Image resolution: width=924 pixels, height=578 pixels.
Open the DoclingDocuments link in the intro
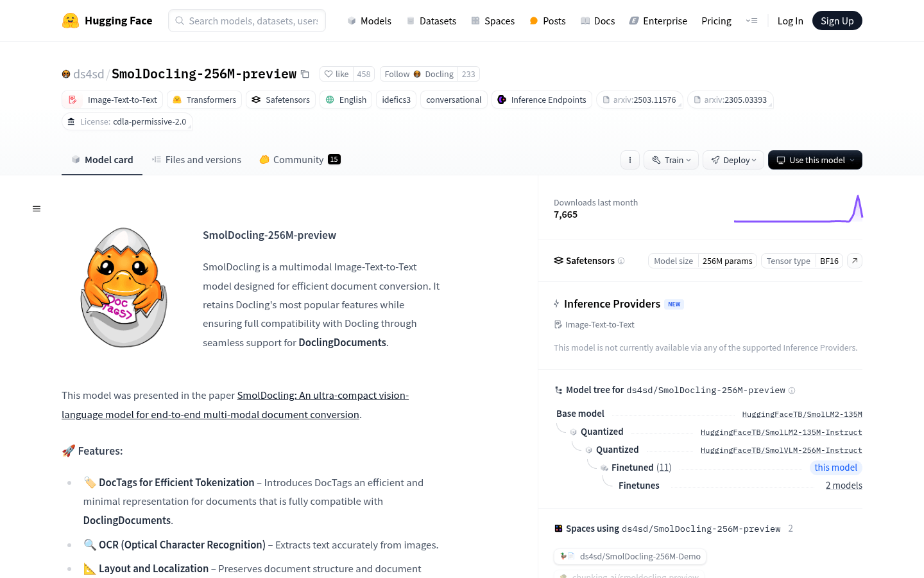(342, 342)
